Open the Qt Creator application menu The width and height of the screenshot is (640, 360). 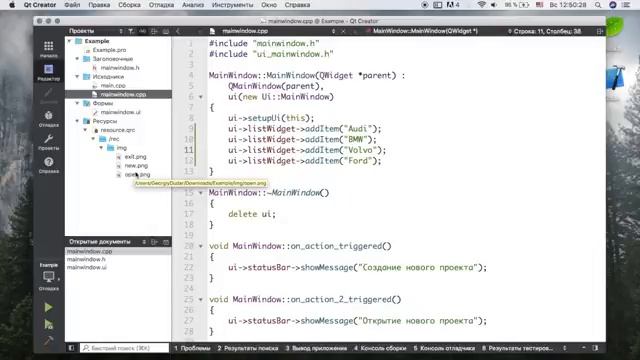[x=40, y=5]
